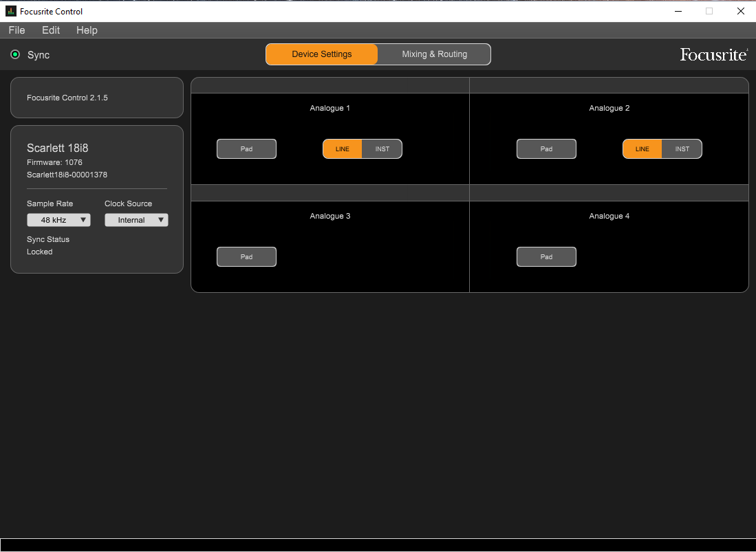This screenshot has width=756, height=552.
Task: Switch to the Device Settings tab
Action: tap(321, 54)
